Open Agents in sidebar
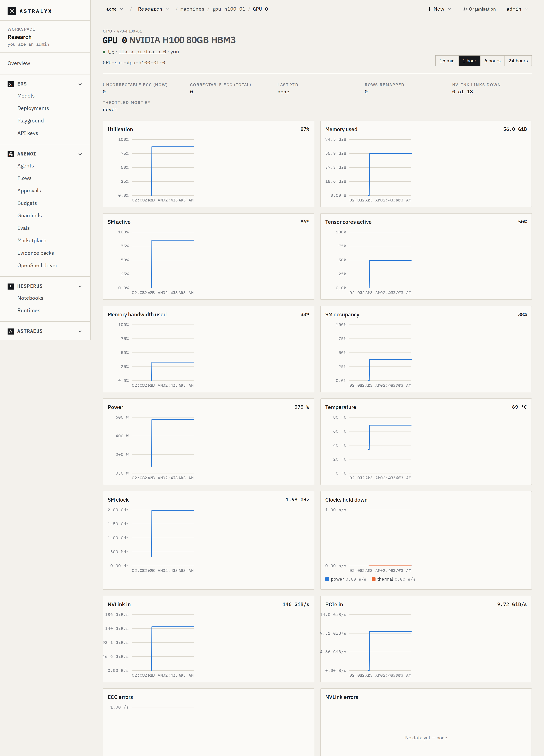 (26, 166)
